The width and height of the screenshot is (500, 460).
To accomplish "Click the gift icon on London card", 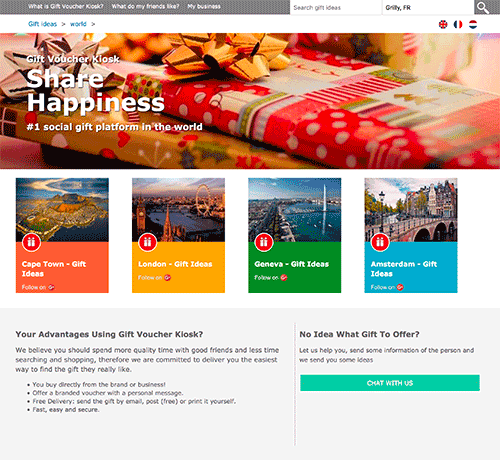I will [147, 242].
